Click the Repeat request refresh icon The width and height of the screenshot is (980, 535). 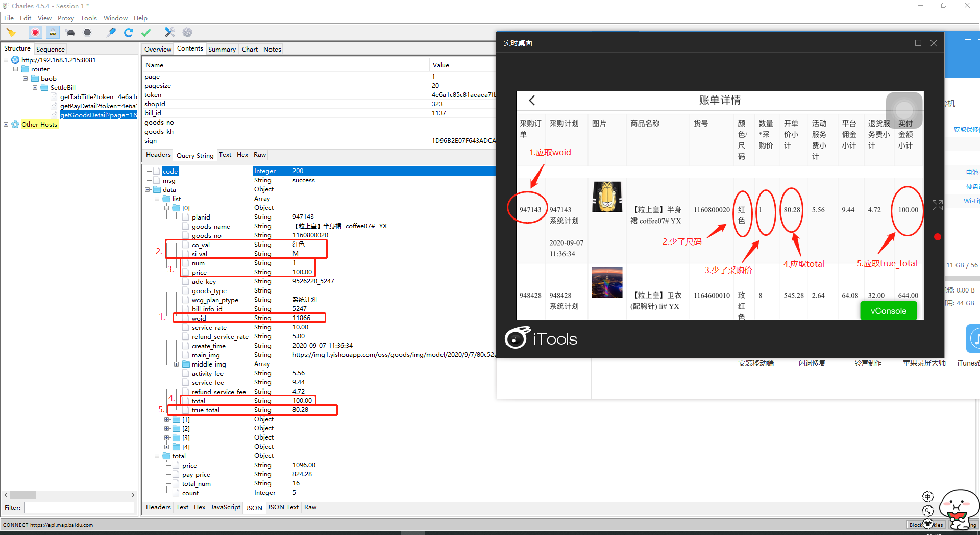click(129, 33)
